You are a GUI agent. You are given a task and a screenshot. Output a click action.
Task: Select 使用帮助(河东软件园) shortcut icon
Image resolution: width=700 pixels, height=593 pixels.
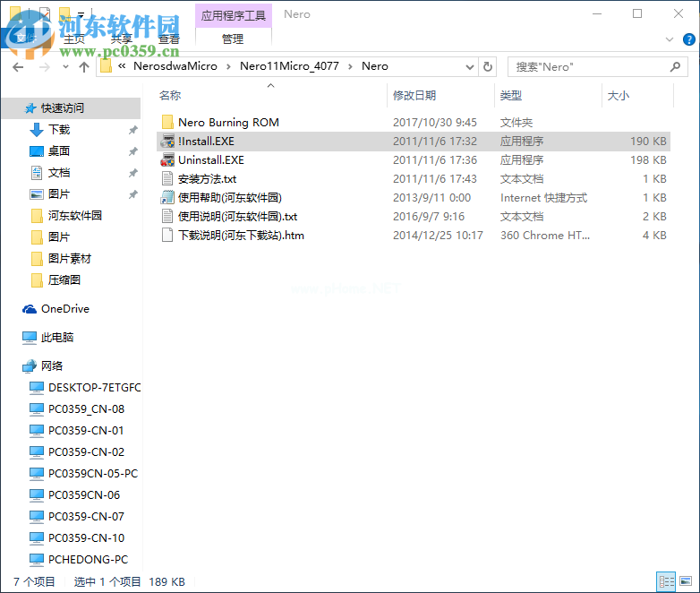[x=167, y=198]
